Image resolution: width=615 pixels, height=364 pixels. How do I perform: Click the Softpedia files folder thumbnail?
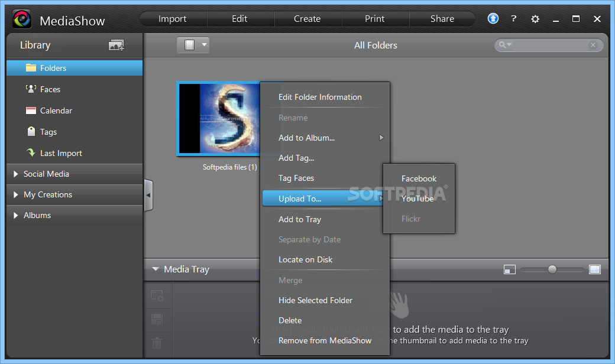(x=219, y=118)
